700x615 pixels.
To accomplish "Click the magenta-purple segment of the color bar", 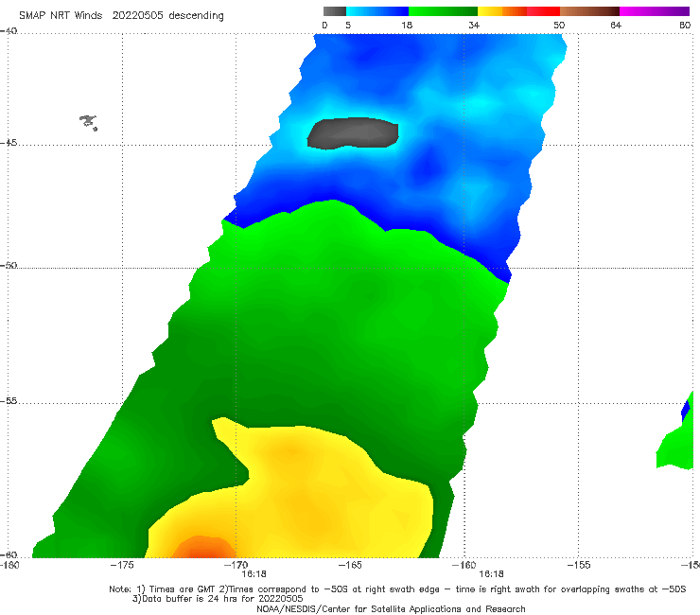I will (655, 11).
